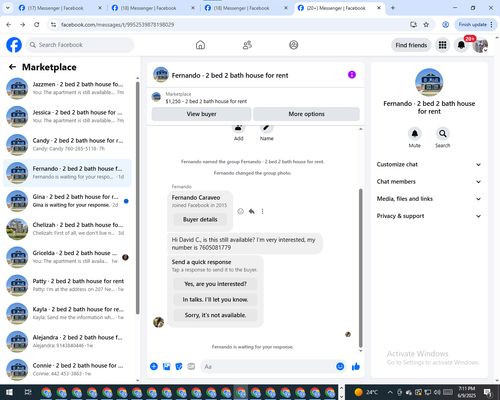Open Gina unread conversation

pyautogui.click(x=67, y=201)
